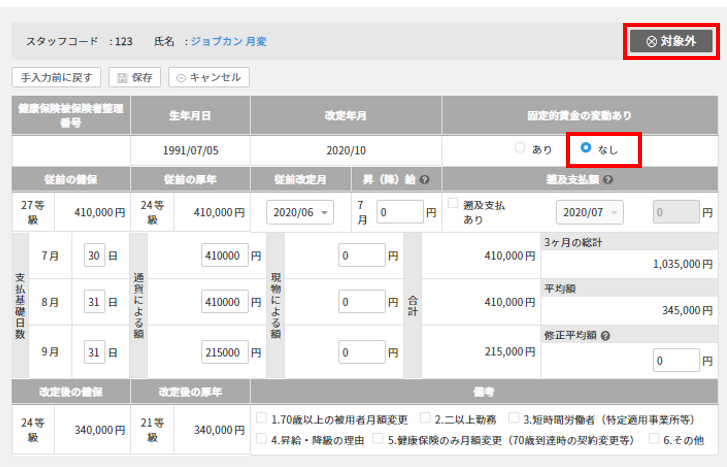Enable the 遡及支払あり checkbox

[x=454, y=204]
